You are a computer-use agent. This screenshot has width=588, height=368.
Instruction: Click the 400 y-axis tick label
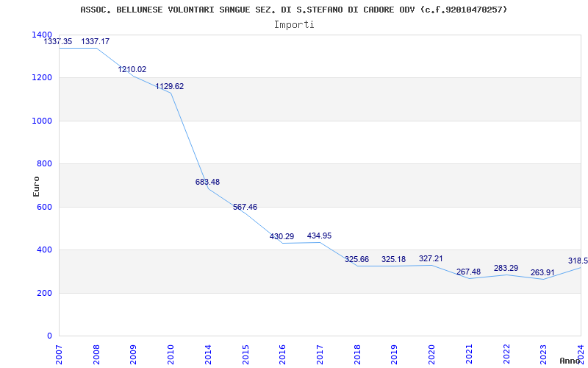44,250
